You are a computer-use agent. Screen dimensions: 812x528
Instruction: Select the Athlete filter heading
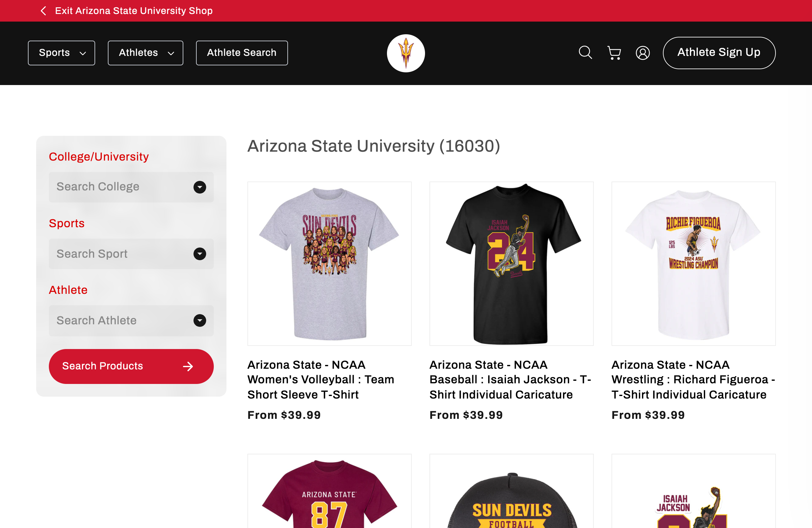point(68,290)
